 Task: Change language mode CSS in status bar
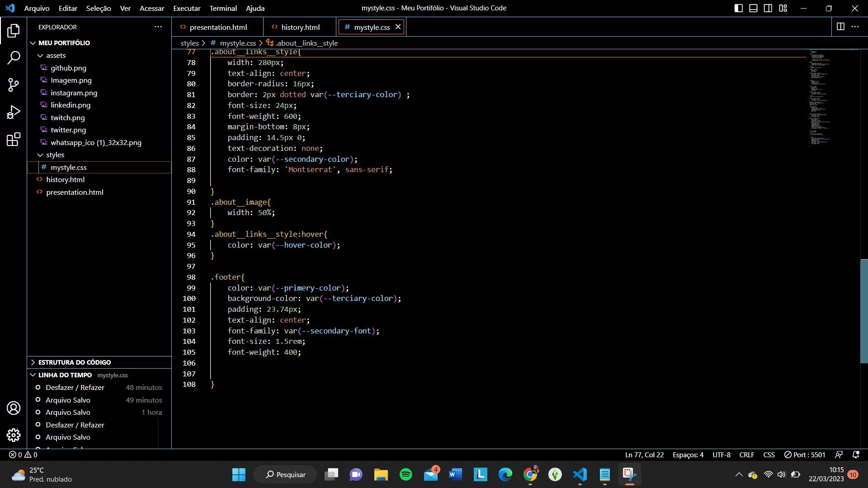coord(769,455)
